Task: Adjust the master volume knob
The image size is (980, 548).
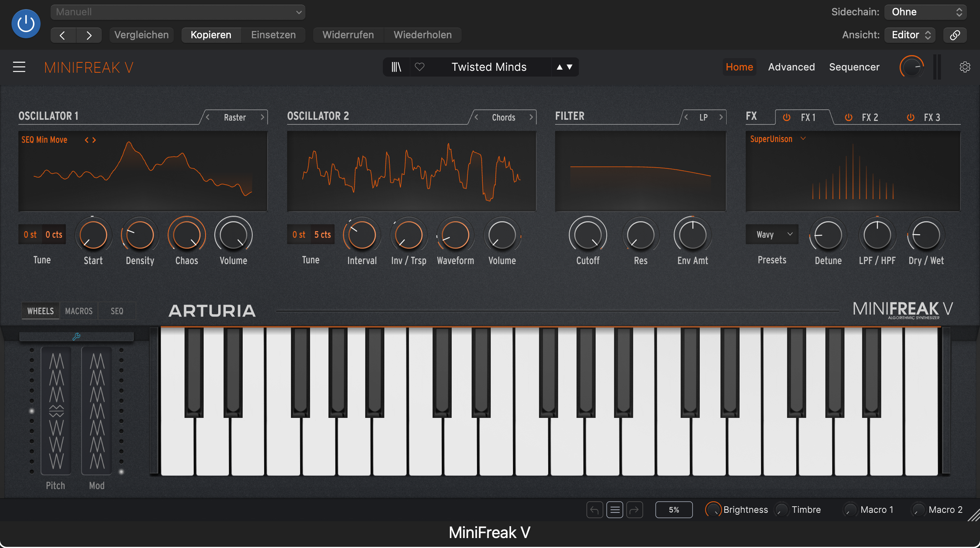Action: click(x=911, y=67)
